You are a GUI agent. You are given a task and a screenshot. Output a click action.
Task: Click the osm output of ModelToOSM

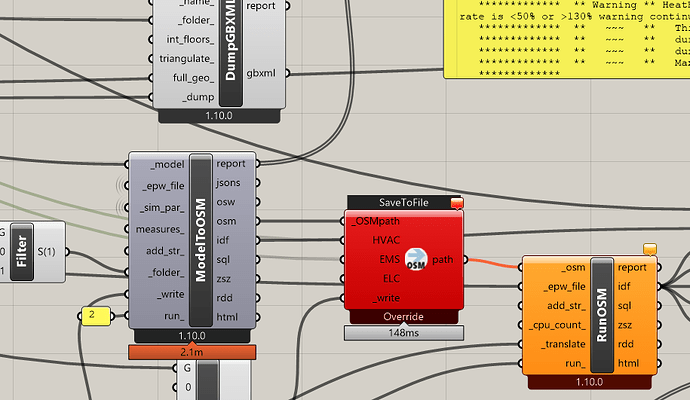click(226, 221)
